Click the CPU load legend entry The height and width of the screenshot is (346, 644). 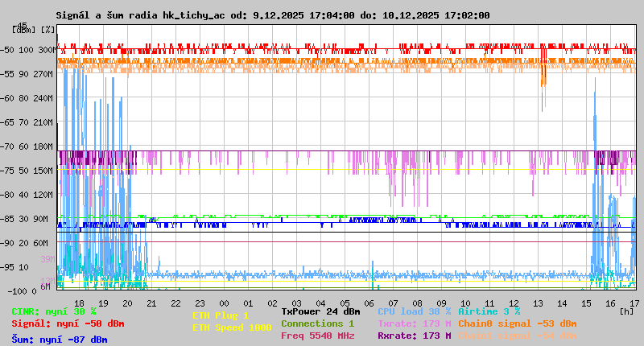point(414,311)
